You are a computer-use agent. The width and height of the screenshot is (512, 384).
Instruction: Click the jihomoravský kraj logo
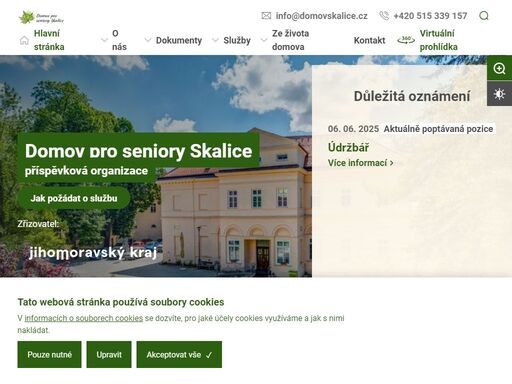pos(93,252)
